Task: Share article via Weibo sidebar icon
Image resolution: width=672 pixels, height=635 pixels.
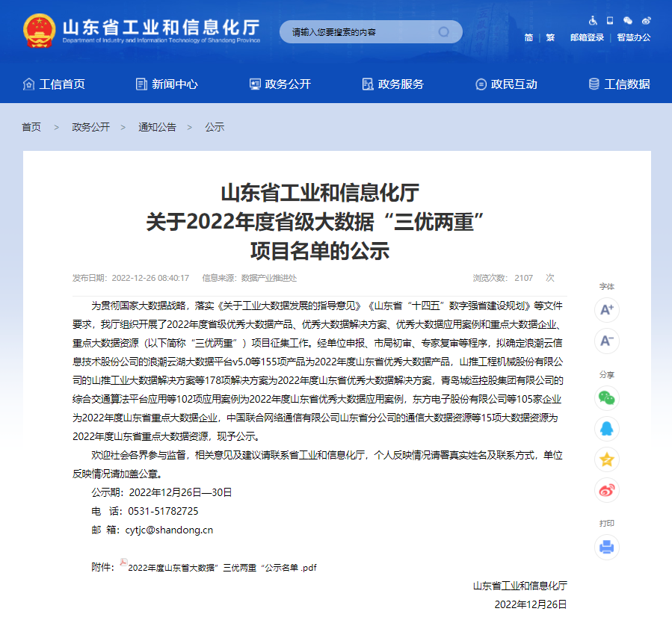Action: 607,490
